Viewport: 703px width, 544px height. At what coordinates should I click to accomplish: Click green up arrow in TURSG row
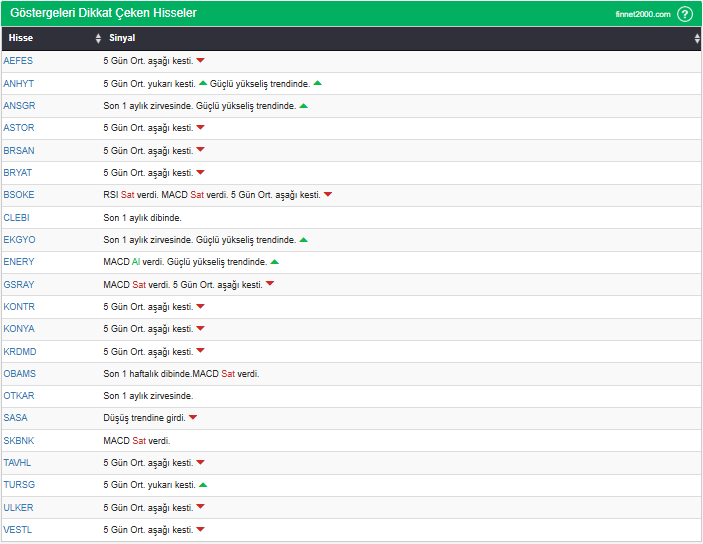click(x=203, y=485)
